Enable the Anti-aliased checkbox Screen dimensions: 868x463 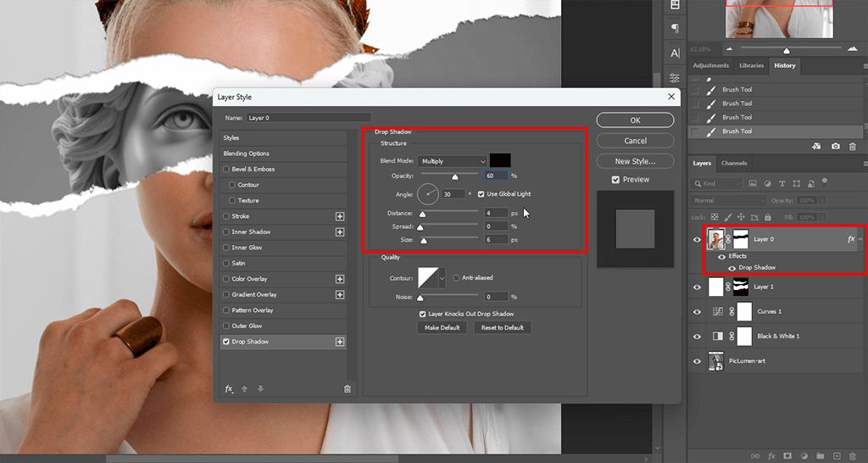coord(456,278)
